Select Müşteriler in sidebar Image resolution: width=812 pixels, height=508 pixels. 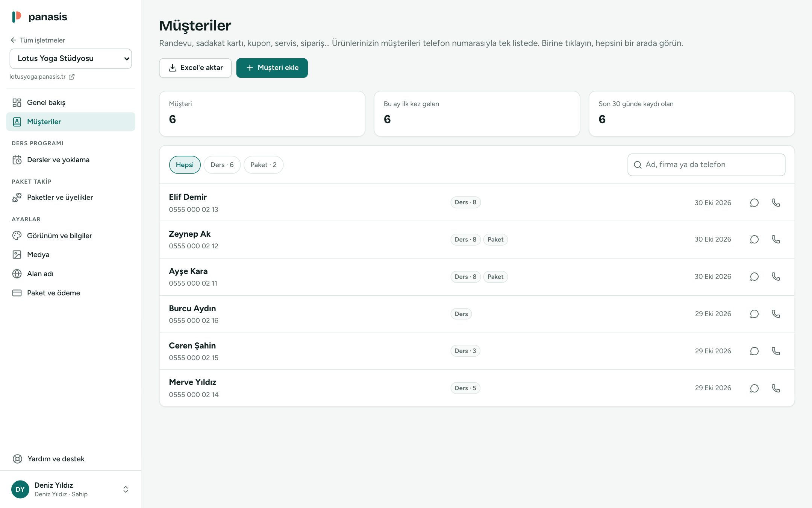pos(71,122)
